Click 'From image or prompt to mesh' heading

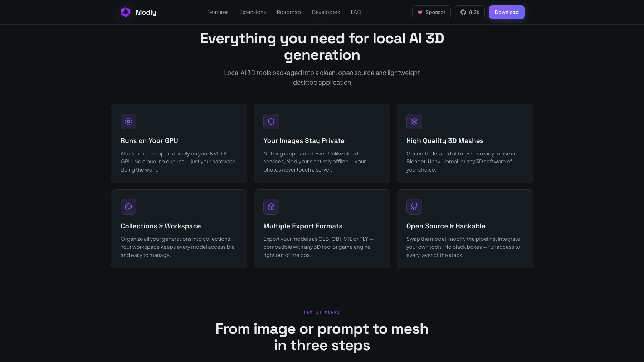pyautogui.click(x=322, y=329)
